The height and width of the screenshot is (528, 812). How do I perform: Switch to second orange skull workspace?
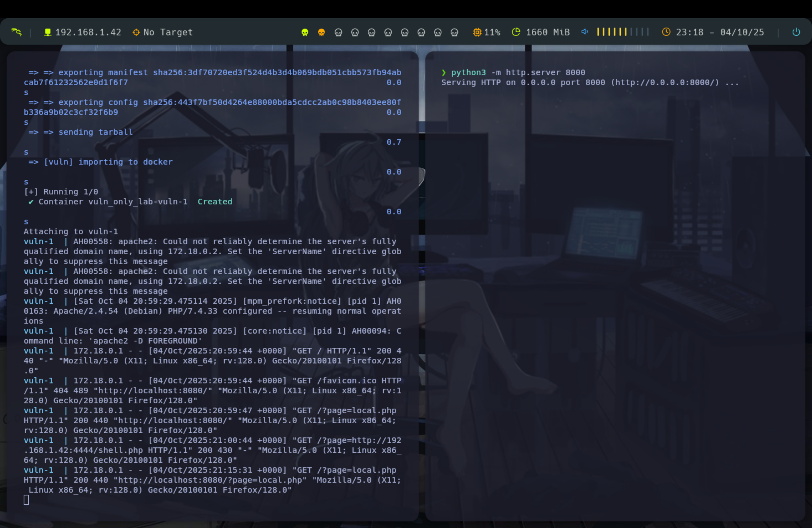[321, 32]
